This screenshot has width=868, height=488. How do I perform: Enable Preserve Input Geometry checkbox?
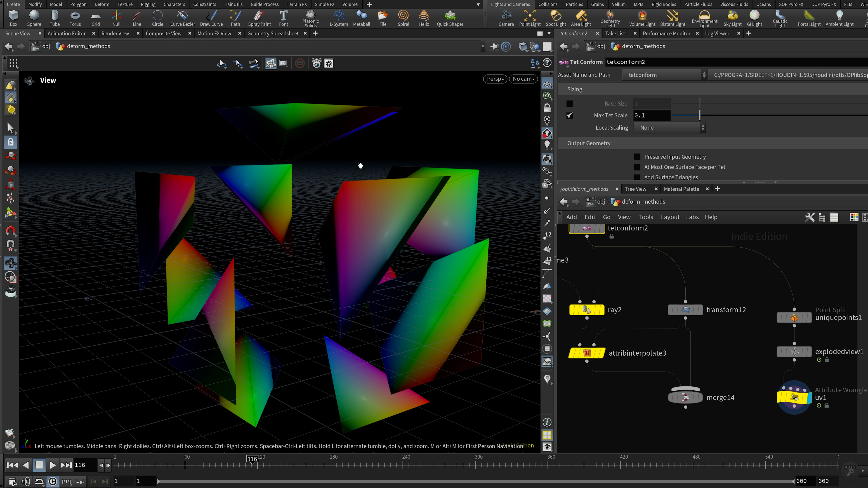pyautogui.click(x=637, y=157)
